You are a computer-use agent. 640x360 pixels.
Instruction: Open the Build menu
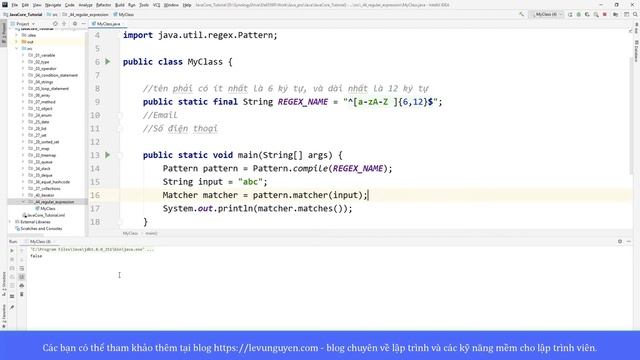click(120, 5)
